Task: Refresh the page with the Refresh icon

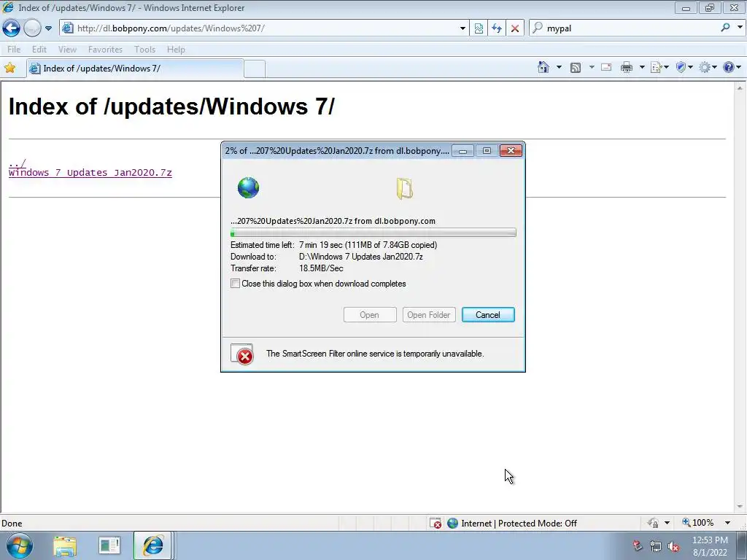Action: (497, 28)
